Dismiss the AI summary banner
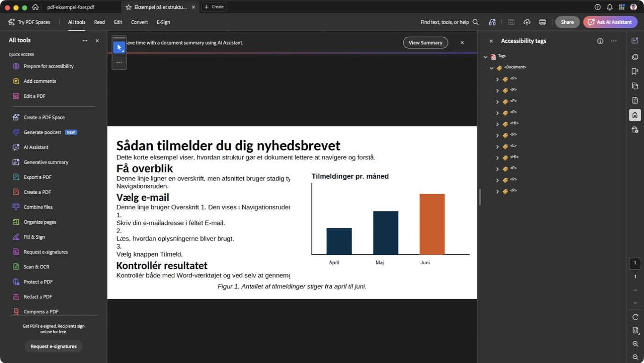The image size is (644, 363). click(462, 43)
